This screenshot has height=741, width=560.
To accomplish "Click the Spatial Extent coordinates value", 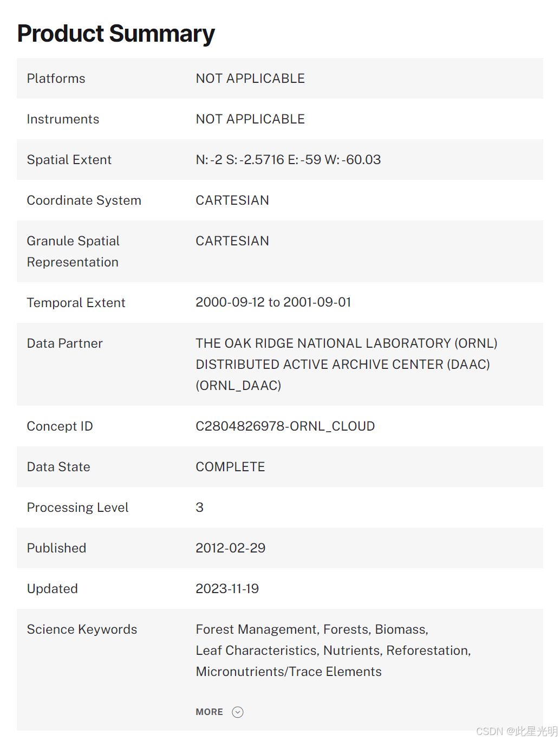I will (x=288, y=160).
